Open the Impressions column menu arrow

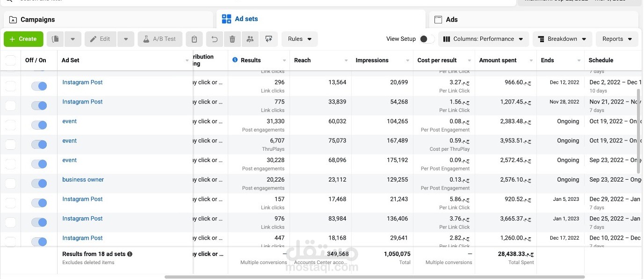(x=408, y=60)
